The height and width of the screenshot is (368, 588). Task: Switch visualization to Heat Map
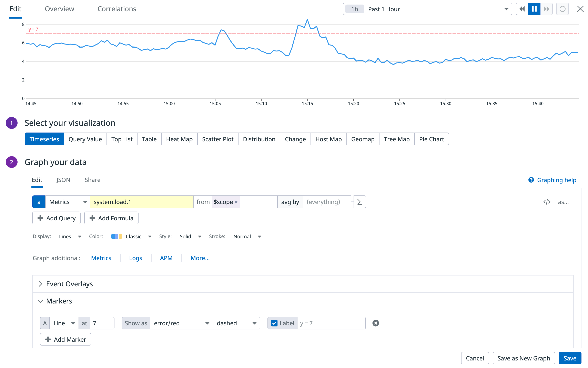pyautogui.click(x=179, y=139)
